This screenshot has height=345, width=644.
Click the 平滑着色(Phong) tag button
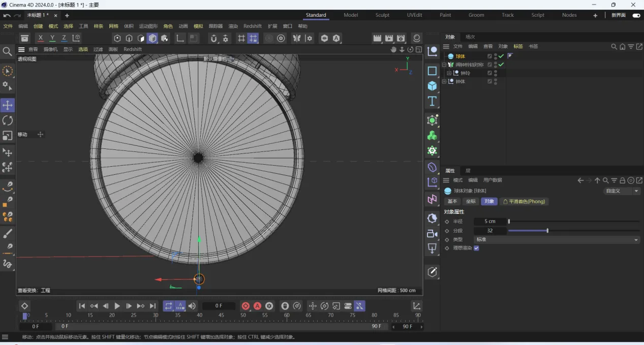524,201
